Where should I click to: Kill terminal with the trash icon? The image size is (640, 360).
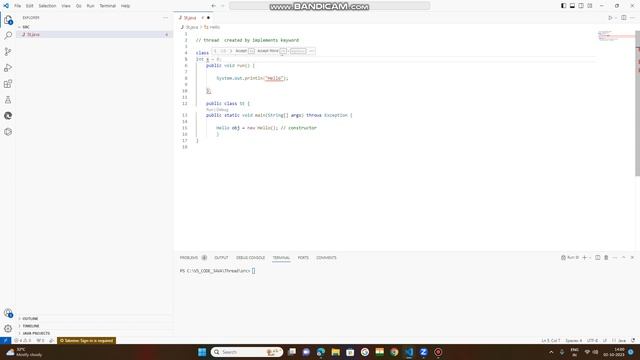pyautogui.click(x=606, y=258)
